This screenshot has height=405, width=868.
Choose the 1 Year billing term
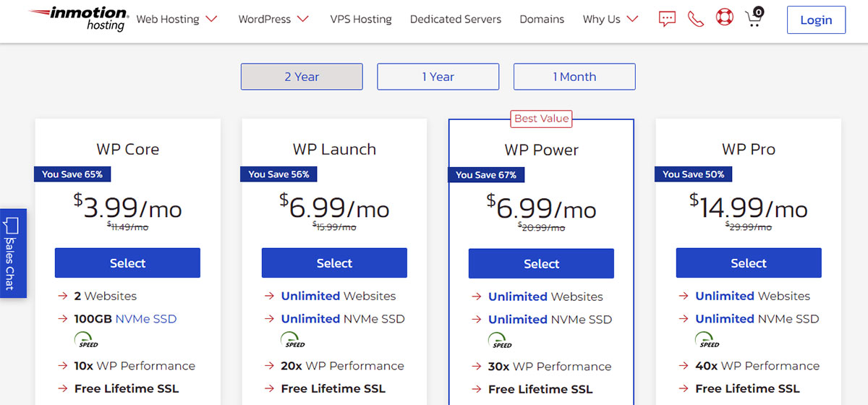[x=438, y=77]
